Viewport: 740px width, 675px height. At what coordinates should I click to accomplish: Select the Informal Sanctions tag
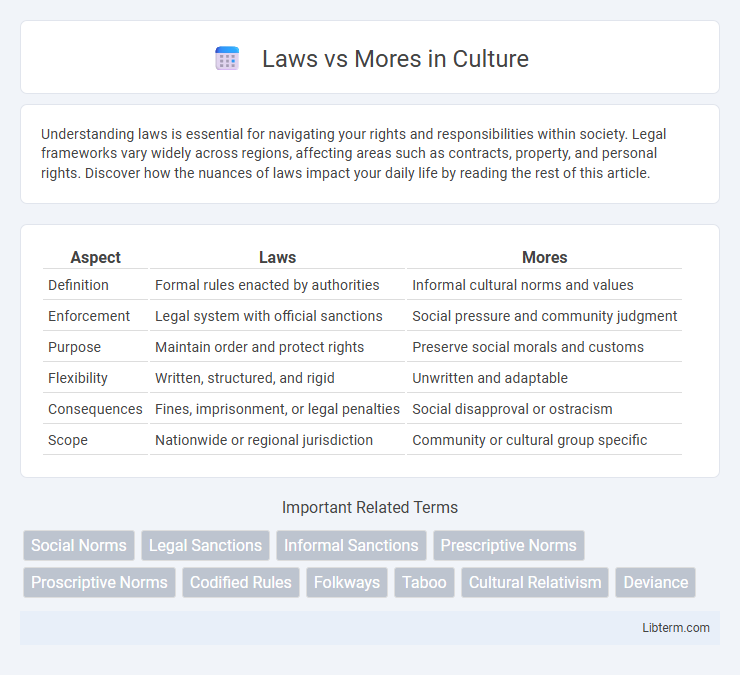click(351, 545)
